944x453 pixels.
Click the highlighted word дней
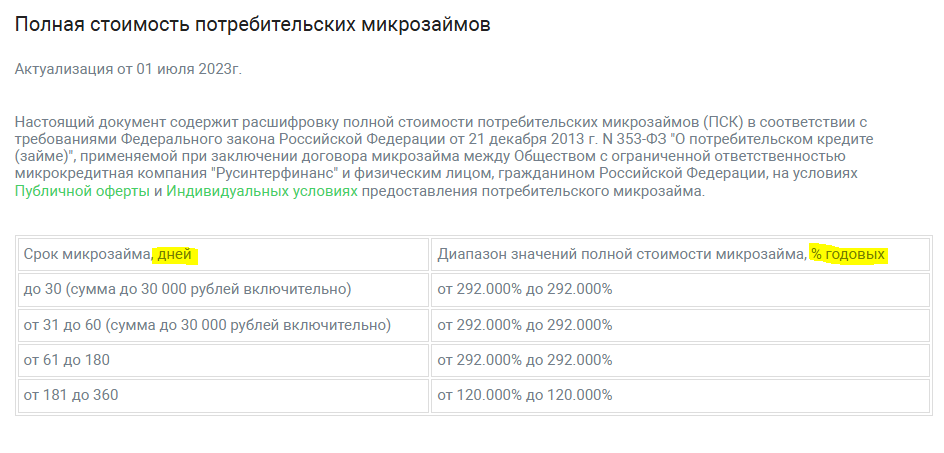pos(175,255)
